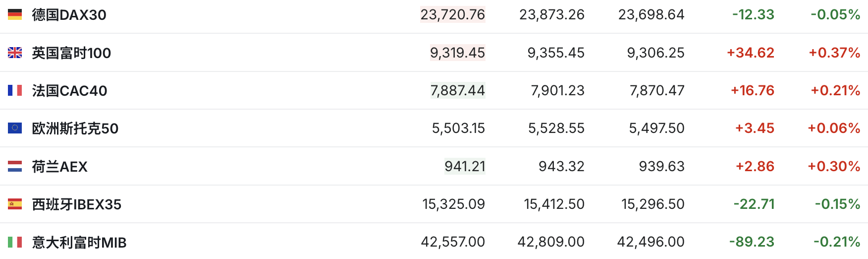Click the Italian flag icon
Screen dimensions: 868x259
tap(15, 242)
